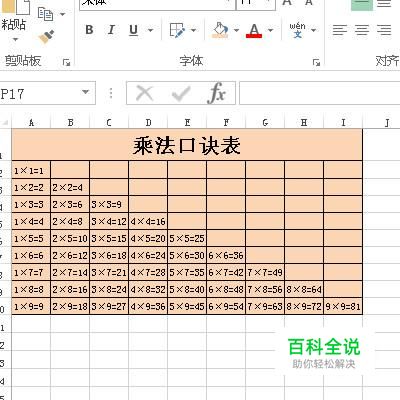
Task: Open phonetic guide dropdown arrow
Action: point(313,30)
